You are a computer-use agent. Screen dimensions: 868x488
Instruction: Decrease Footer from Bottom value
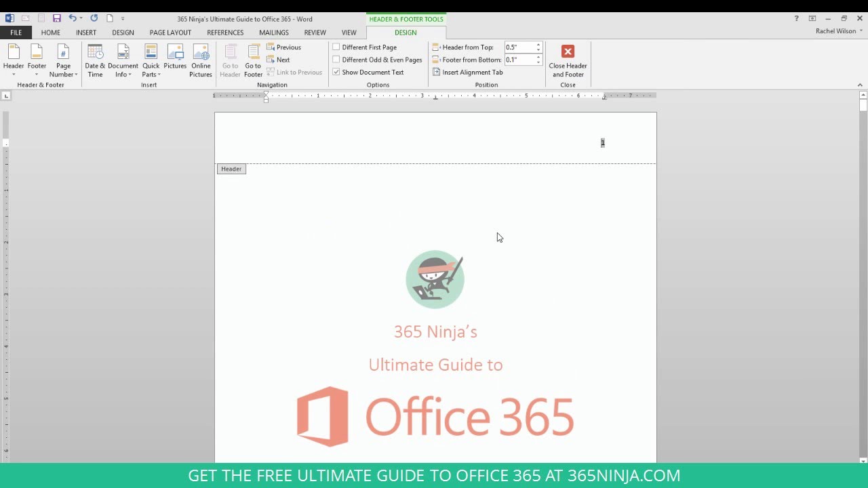[538, 62]
